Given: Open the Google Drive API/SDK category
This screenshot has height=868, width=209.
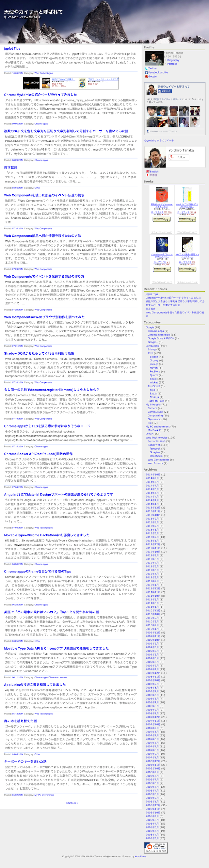Looking at the screenshot, I should (x=161, y=338).
